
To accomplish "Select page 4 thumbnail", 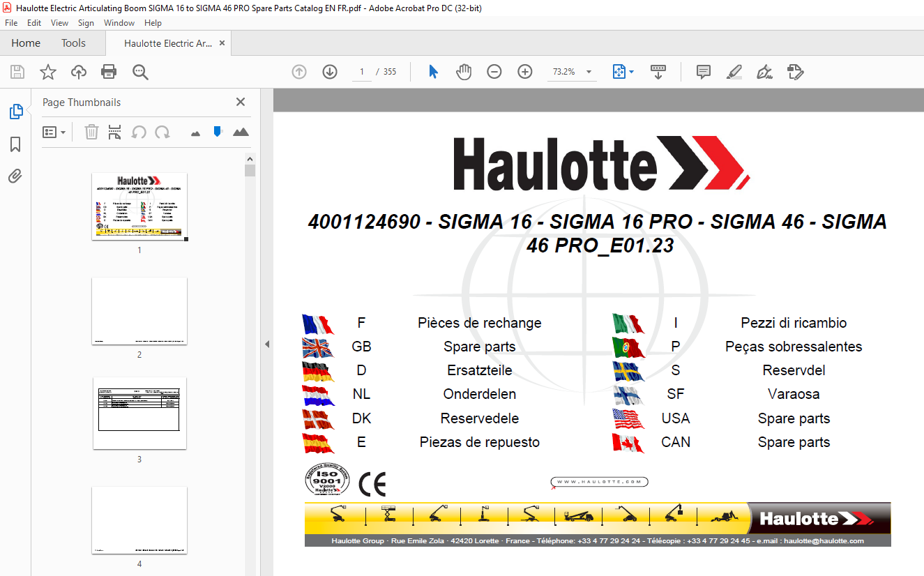I will coord(139,520).
